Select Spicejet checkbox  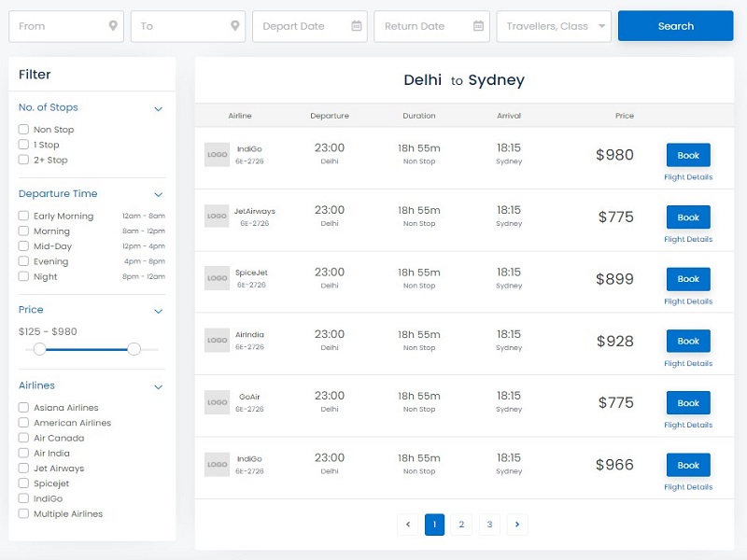tap(23, 483)
